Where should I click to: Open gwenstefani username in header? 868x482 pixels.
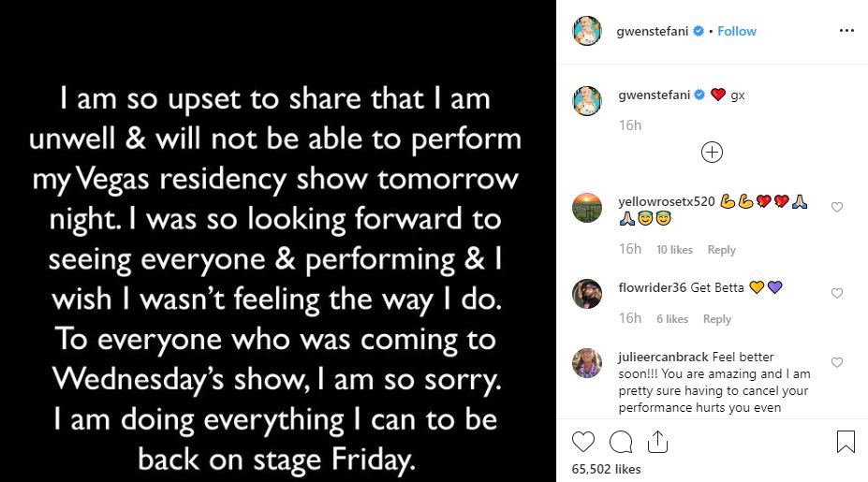(x=654, y=31)
